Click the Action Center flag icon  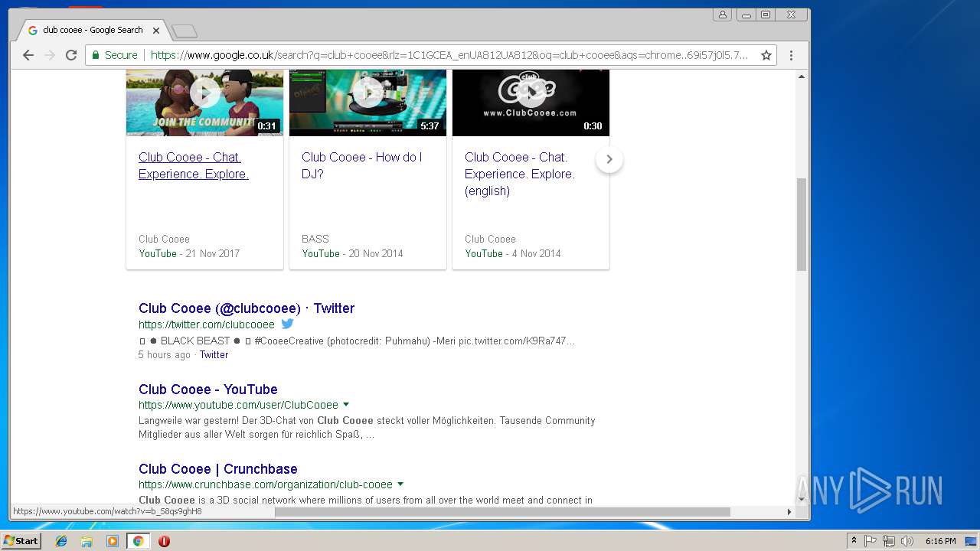[871, 541]
